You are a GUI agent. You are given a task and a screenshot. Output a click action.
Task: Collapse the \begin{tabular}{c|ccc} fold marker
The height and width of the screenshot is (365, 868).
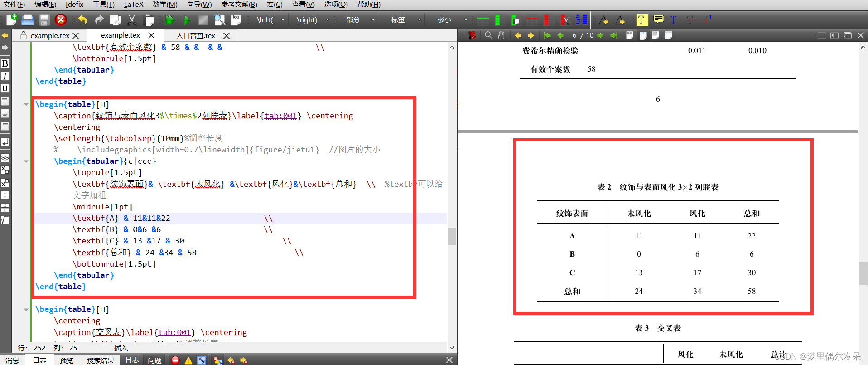coord(26,161)
